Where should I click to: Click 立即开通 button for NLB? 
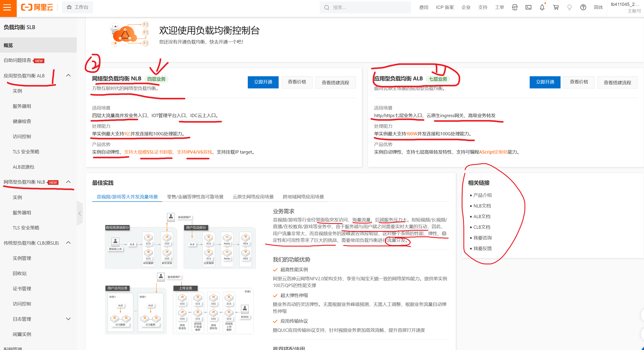tap(263, 82)
